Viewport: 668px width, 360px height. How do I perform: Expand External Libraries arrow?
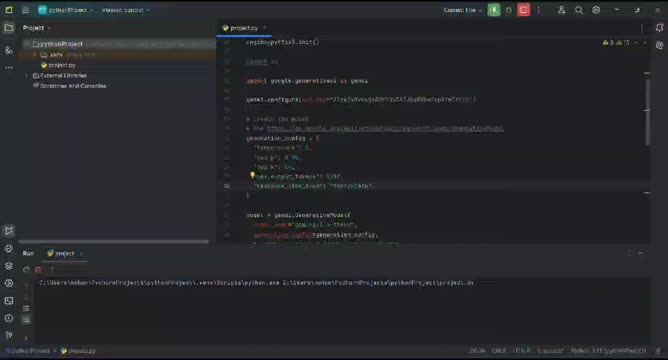pyautogui.click(x=26, y=75)
